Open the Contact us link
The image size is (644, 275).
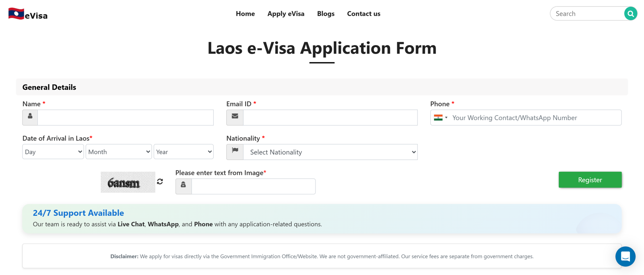(363, 14)
